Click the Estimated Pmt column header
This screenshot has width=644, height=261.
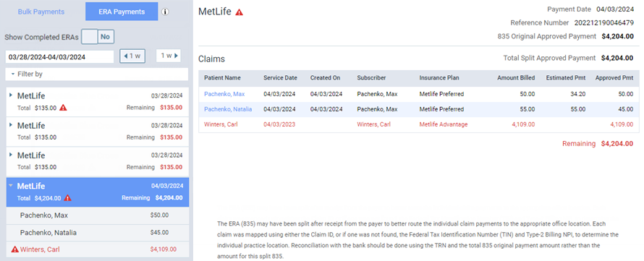pos(566,78)
